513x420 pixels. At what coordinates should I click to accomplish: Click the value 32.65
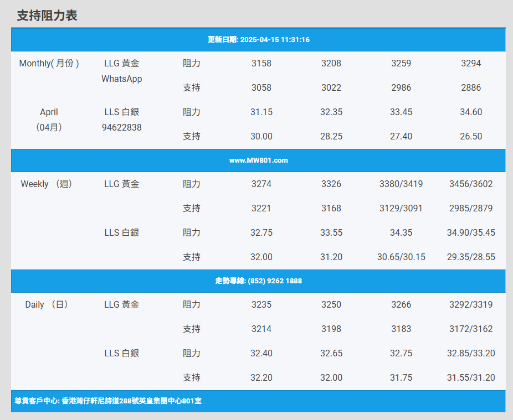(x=331, y=353)
